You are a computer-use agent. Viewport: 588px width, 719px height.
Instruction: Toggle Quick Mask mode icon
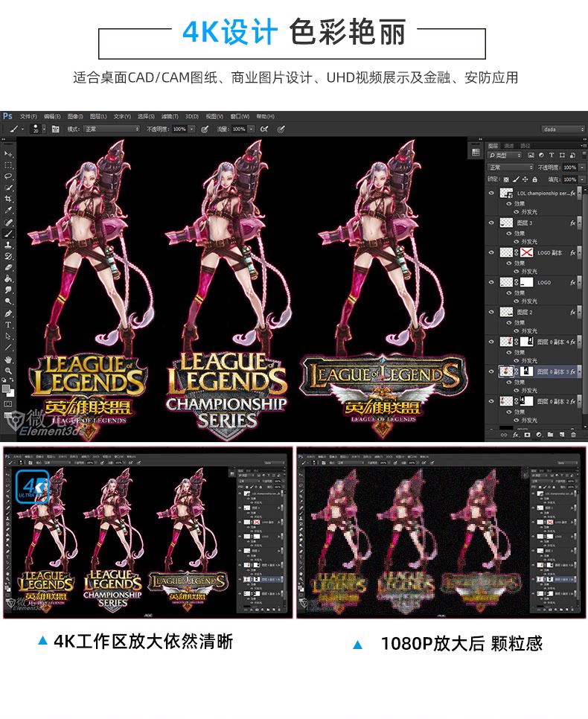(8, 404)
